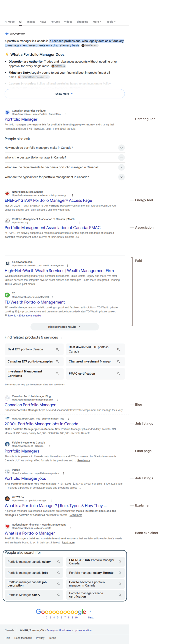This screenshot has height=644, width=180.
Task: Click the nicolawealth.com N favicon
Action: [x=7, y=264]
